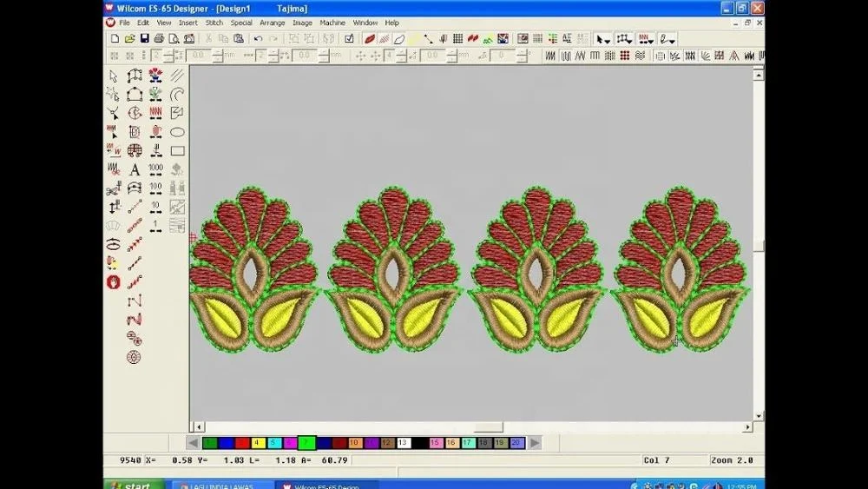Click the checkmark options icon in toolbar

pyautogui.click(x=349, y=39)
